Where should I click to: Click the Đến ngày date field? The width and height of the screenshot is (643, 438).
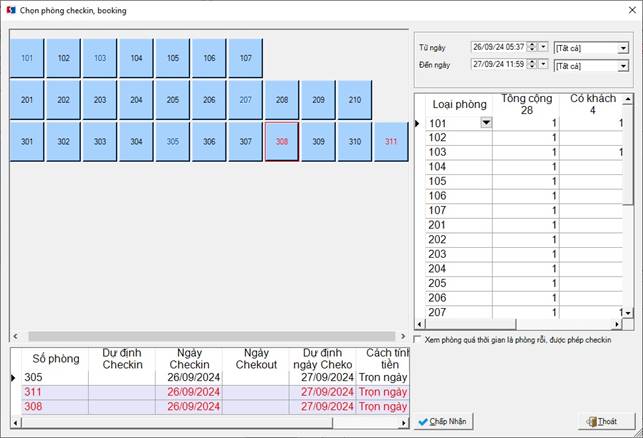[x=499, y=64]
